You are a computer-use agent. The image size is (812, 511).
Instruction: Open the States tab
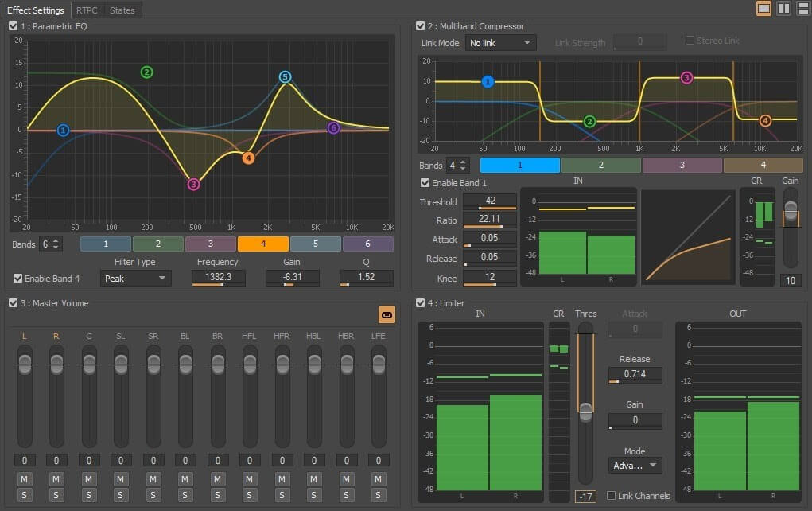[x=122, y=10]
